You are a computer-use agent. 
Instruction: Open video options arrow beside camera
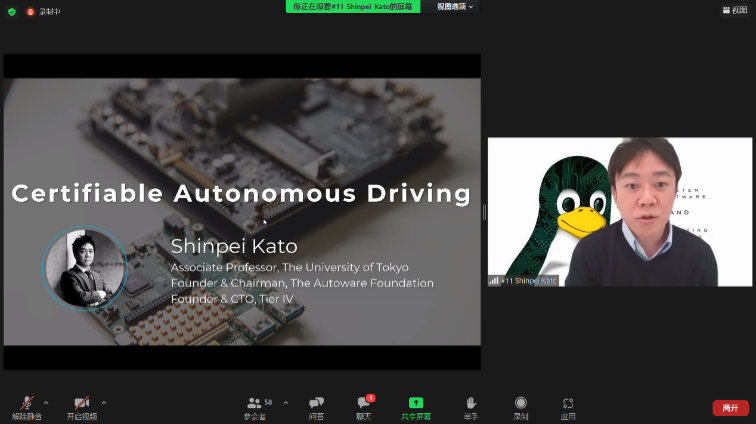click(104, 403)
